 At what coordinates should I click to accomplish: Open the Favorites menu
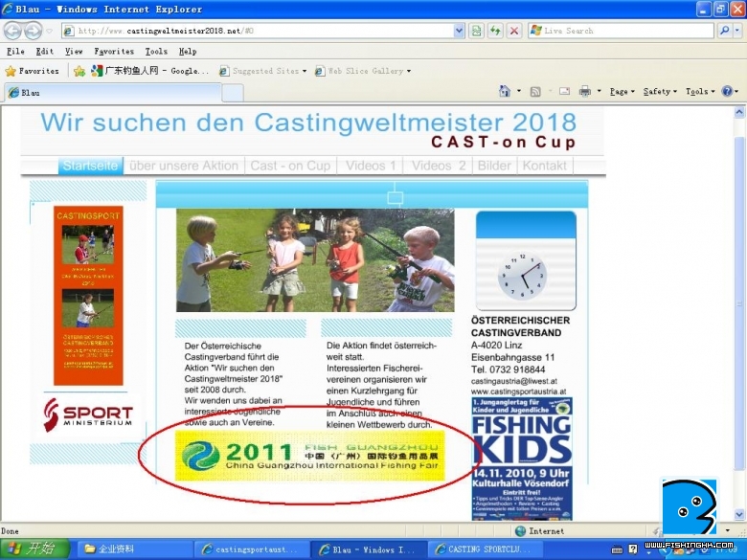(114, 52)
